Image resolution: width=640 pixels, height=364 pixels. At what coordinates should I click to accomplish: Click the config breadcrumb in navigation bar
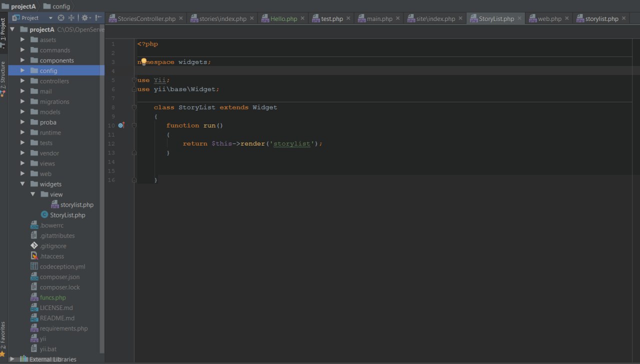[60, 6]
